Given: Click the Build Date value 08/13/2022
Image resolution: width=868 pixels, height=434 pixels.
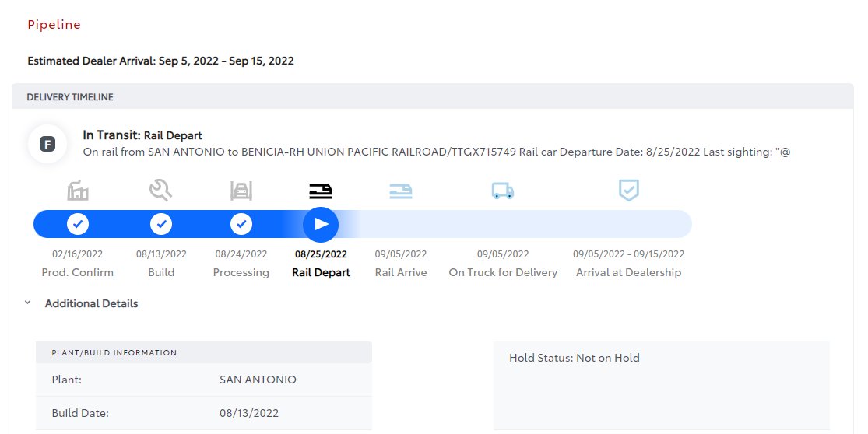Looking at the screenshot, I should (x=249, y=413).
